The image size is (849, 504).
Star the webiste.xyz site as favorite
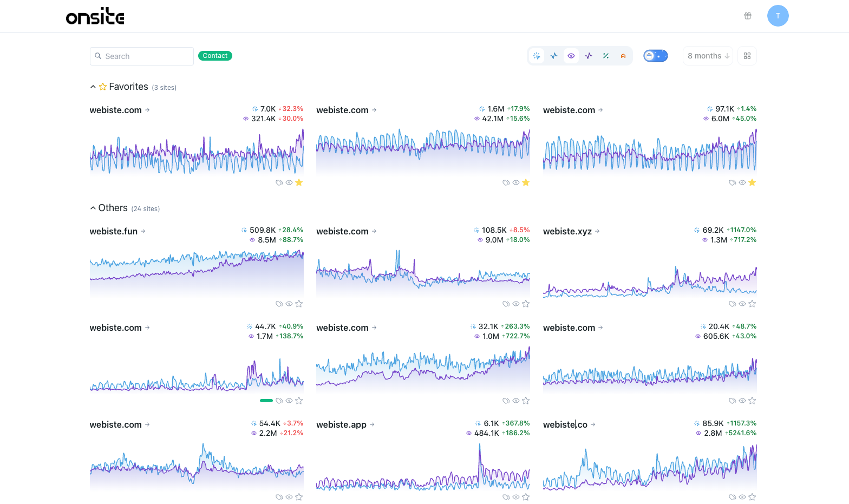[x=752, y=304]
